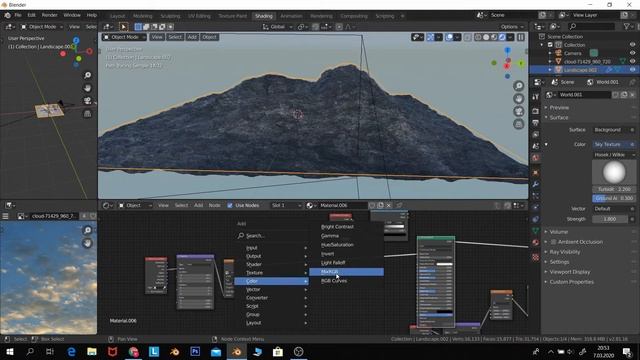Image resolution: width=640 pixels, height=360 pixels.
Task: Click the Search field in the Add menu
Action: pyautogui.click(x=271, y=236)
